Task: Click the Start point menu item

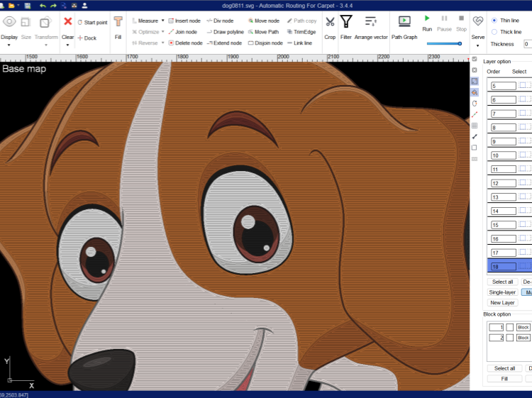Action: point(92,23)
